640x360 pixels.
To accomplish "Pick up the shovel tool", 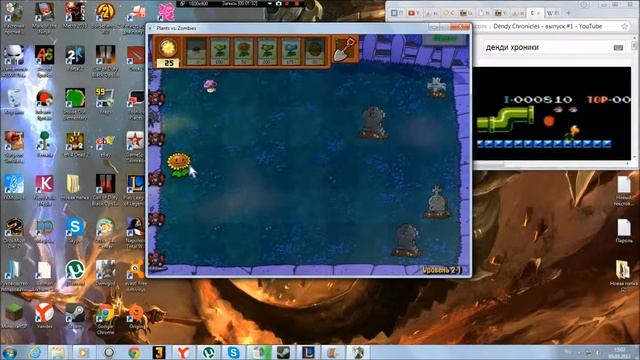I will click(x=345, y=49).
